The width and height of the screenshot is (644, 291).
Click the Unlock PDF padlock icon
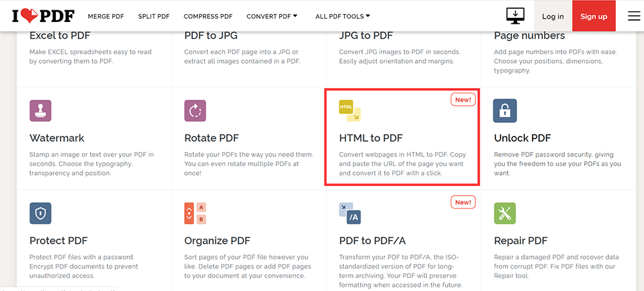click(x=505, y=111)
